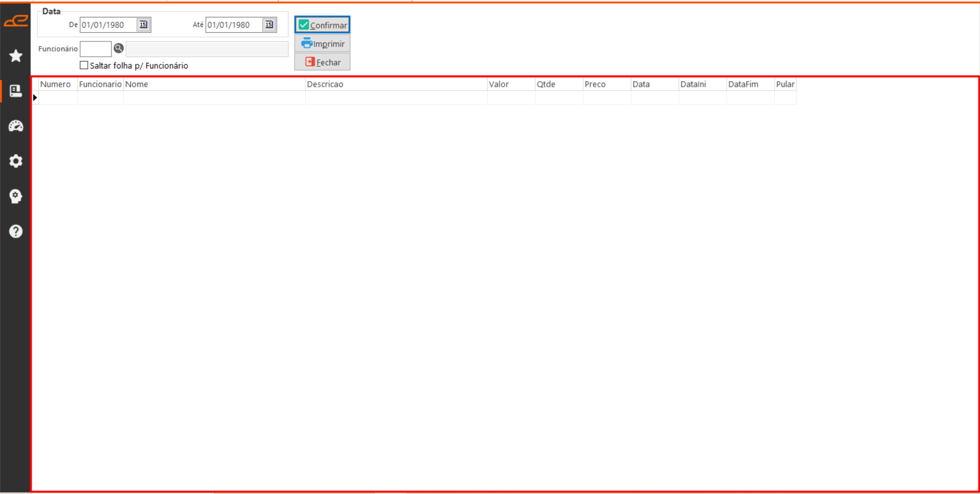
Task: Sort by the Descricao column header
Action: pos(396,84)
